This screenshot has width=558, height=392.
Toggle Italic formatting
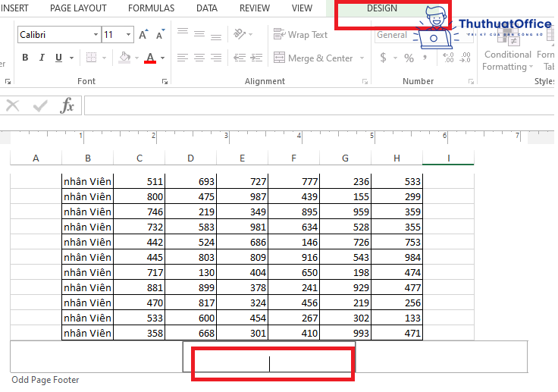click(42, 58)
